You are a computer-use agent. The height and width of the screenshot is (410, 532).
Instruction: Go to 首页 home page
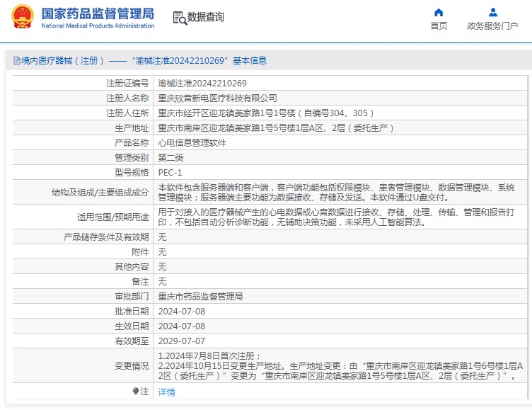[x=439, y=25]
